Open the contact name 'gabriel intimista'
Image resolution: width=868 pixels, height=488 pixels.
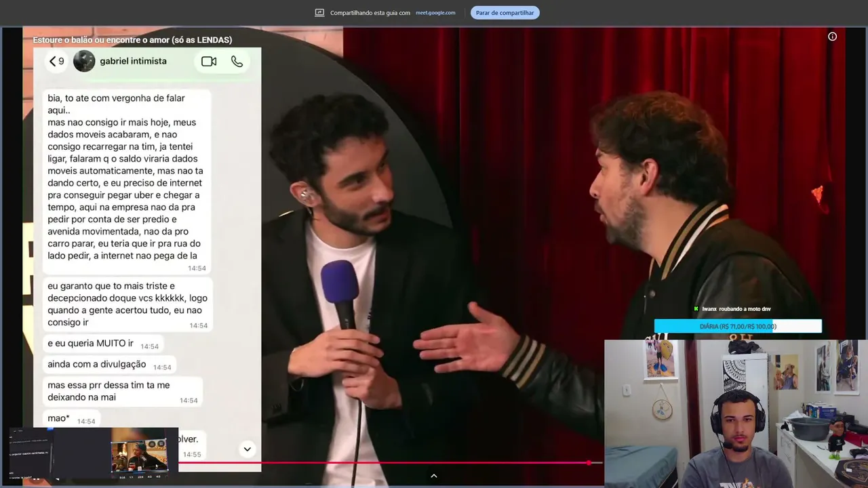(x=133, y=61)
